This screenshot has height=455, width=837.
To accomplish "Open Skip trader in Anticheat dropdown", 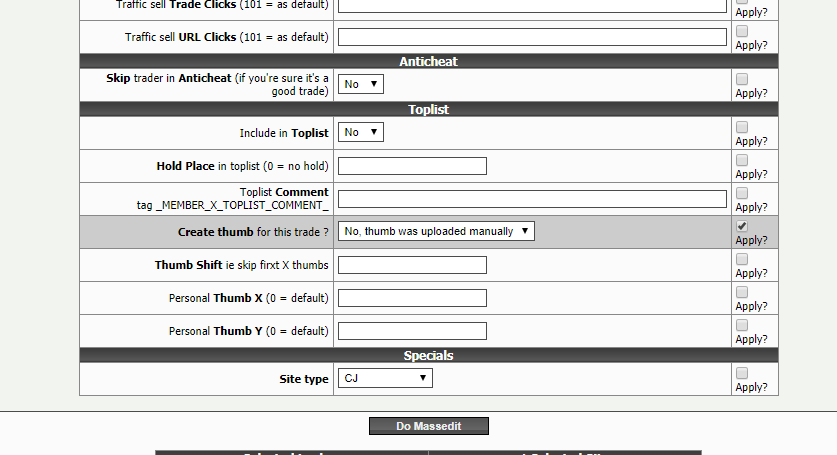I will 361,84.
